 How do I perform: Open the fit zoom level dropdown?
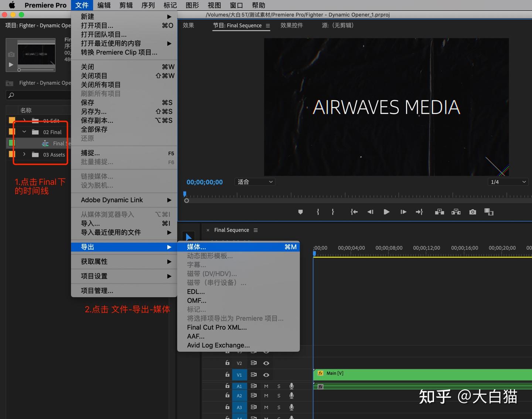tap(255, 182)
